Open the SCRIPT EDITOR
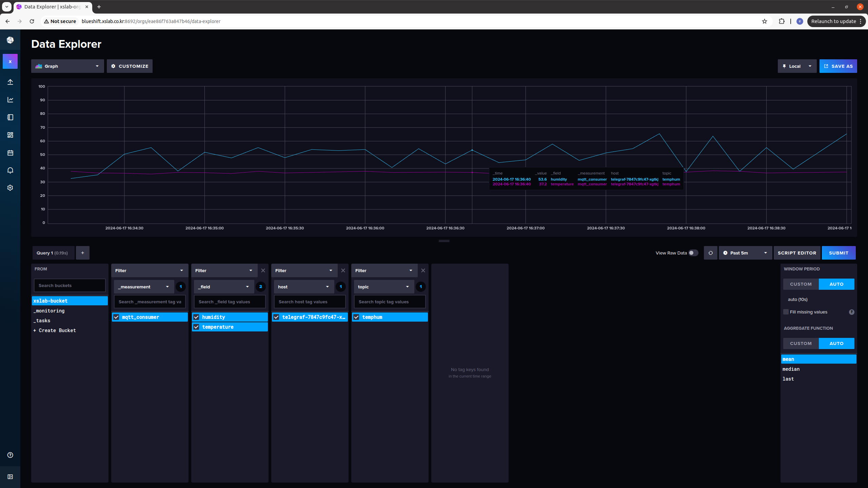868x488 pixels. (797, 253)
